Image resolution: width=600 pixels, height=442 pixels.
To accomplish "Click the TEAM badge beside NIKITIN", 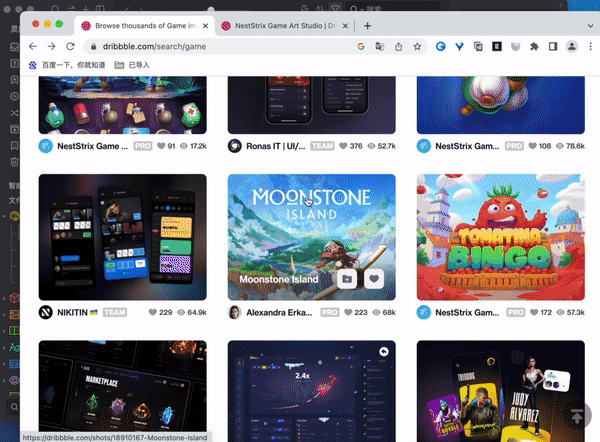I will pyautogui.click(x=114, y=313).
